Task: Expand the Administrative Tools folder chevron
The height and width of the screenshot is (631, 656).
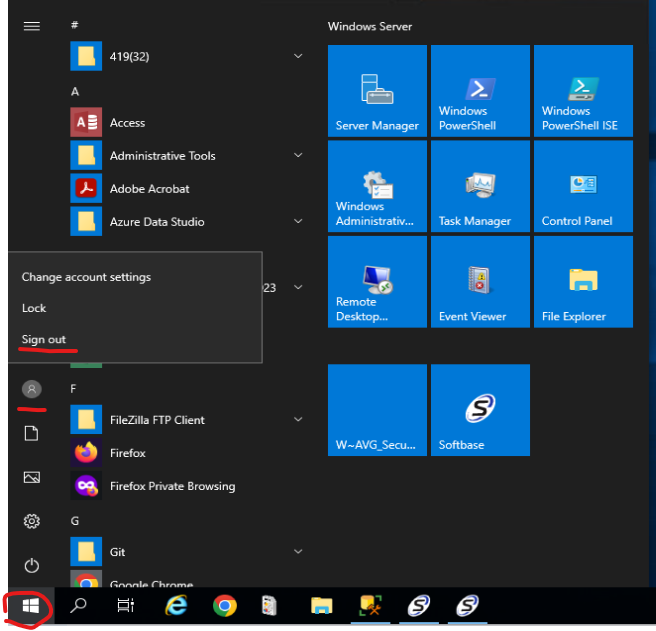Action: click(x=298, y=155)
